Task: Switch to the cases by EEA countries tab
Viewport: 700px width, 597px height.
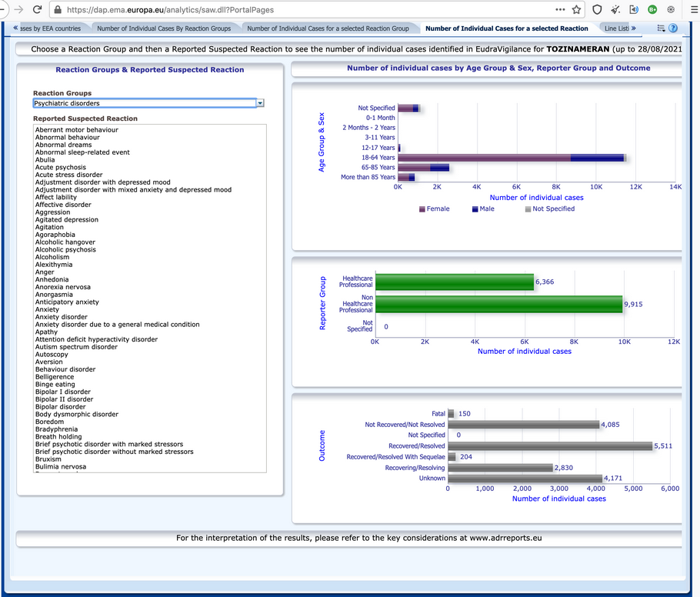Action: (50, 28)
